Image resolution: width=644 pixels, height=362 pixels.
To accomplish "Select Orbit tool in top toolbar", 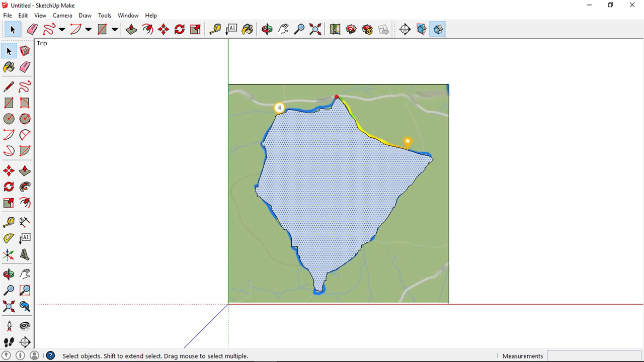I will [267, 29].
